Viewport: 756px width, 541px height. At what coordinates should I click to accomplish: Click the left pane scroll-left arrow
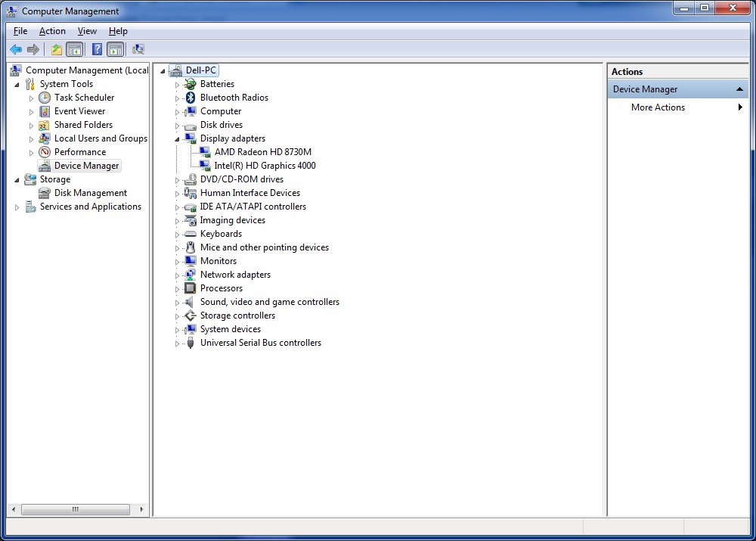click(14, 509)
